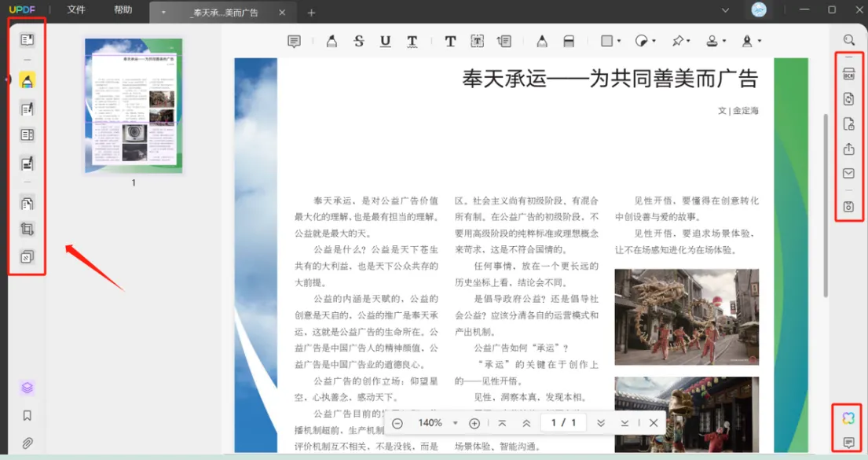Add a sticky note comment
The height and width of the screenshot is (460, 868).
pos(294,41)
